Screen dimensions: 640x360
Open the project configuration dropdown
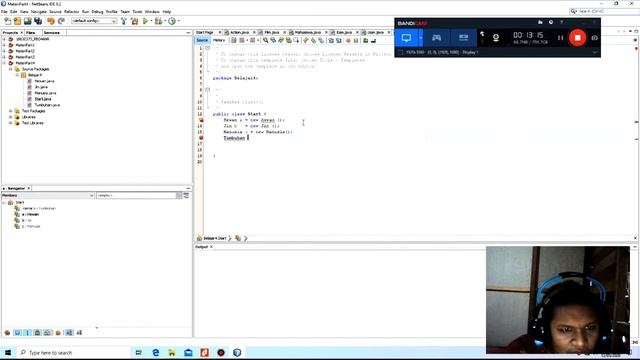[x=94, y=21]
